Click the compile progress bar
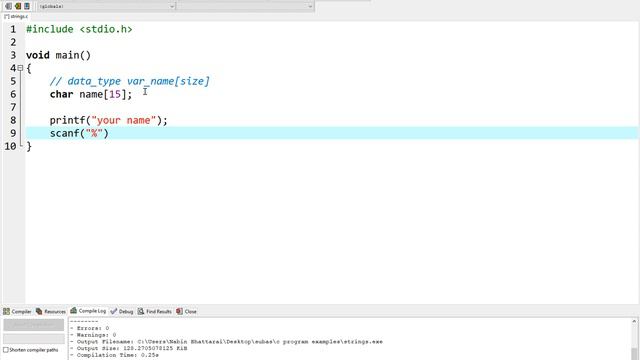640x360 pixels. point(34,338)
